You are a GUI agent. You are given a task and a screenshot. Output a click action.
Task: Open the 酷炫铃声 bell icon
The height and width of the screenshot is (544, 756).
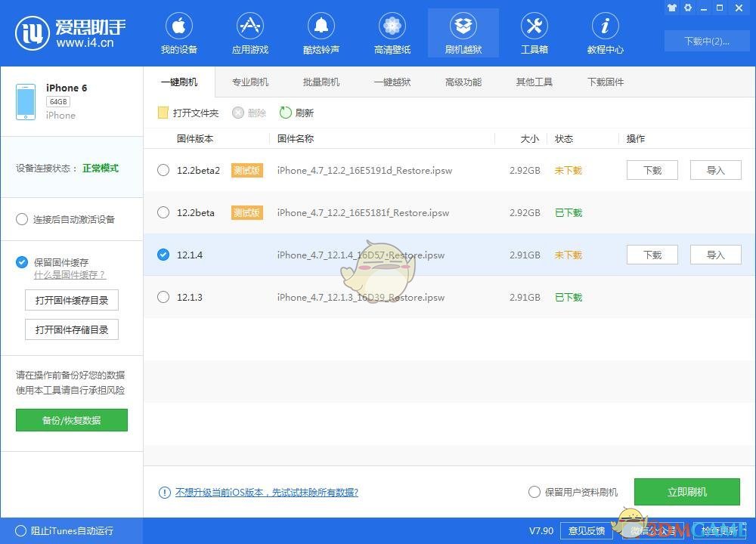(321, 27)
